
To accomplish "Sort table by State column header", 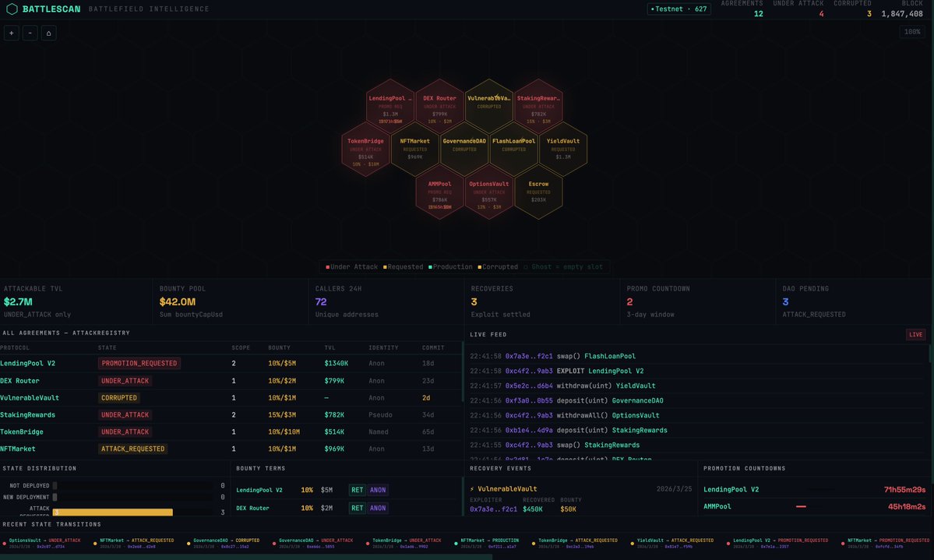I will tap(107, 348).
